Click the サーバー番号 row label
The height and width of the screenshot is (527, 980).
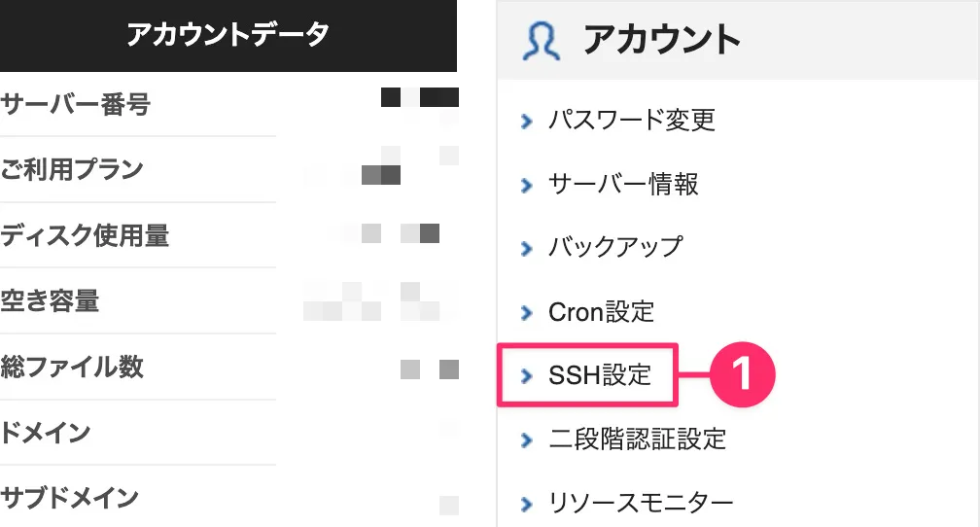point(76,104)
